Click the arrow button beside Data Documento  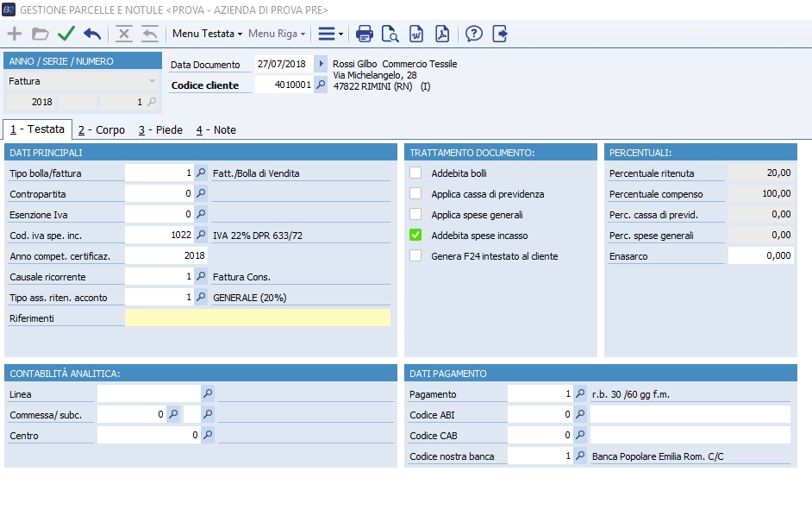pyautogui.click(x=321, y=64)
